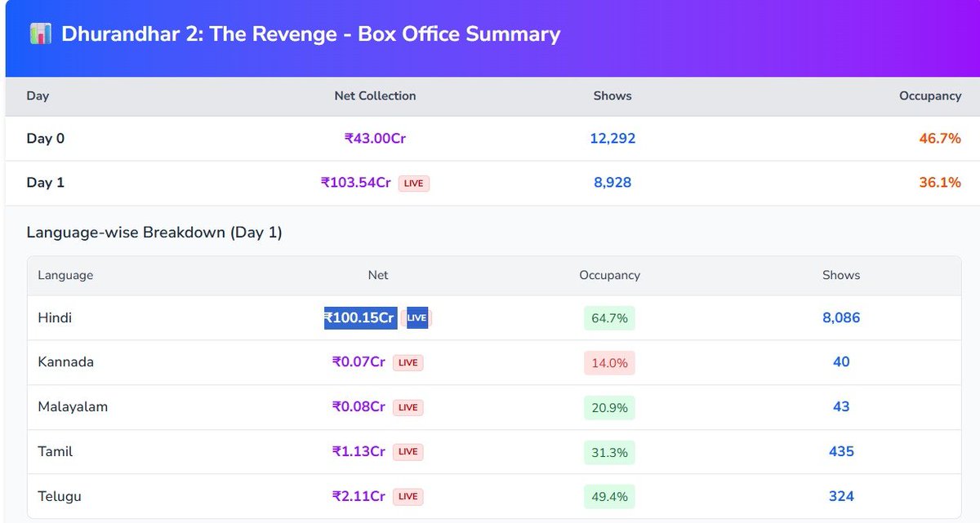Click the 435 Tamil shows count
The width and height of the screenshot is (980, 523).
coord(841,451)
